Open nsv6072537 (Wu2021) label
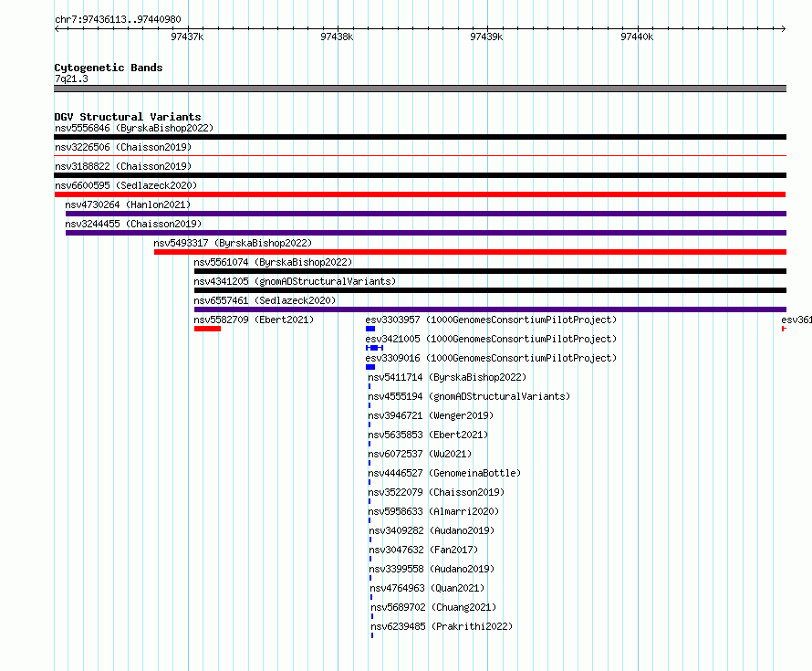Screen dimensions: 812x671 coord(420,454)
